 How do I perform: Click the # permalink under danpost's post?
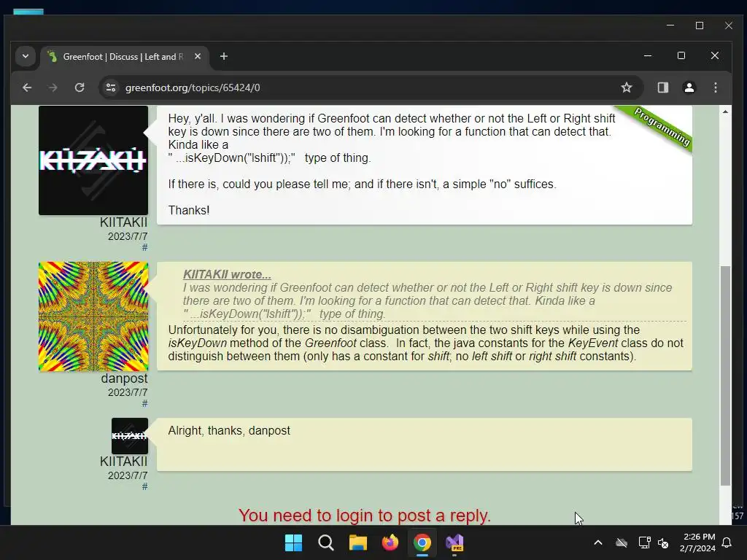point(145,403)
